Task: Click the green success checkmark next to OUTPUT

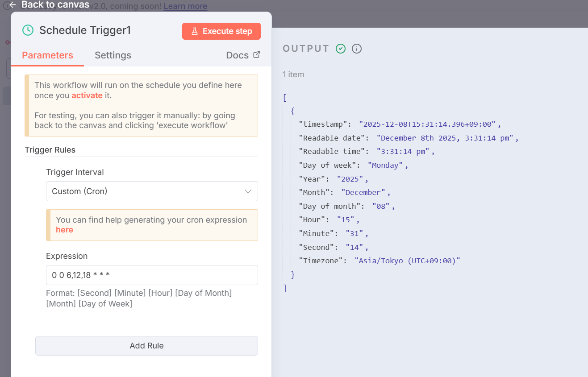Action: point(341,49)
